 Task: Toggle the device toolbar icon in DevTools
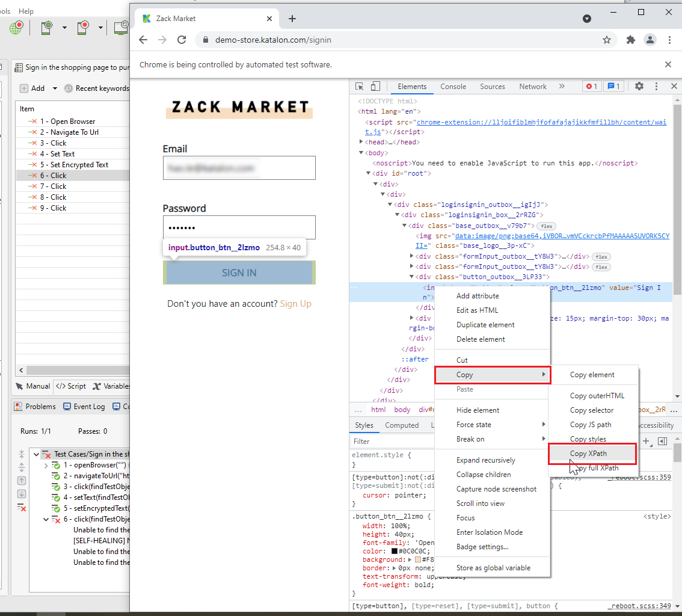(375, 86)
